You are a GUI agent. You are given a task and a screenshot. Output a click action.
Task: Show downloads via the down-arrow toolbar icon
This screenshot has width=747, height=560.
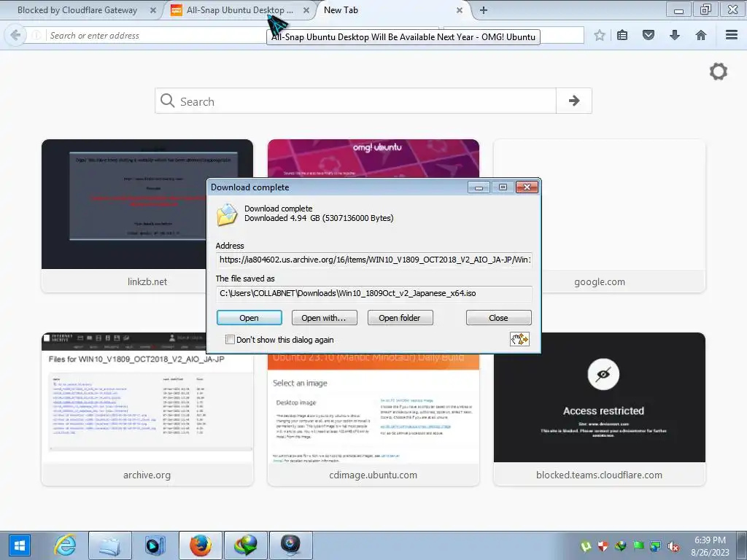point(675,35)
